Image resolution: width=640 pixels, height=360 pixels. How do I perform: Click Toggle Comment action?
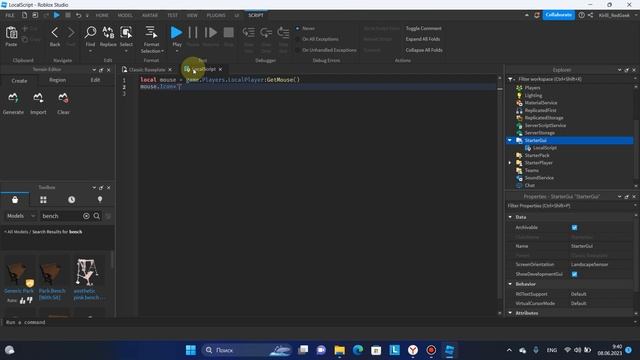(x=423, y=29)
